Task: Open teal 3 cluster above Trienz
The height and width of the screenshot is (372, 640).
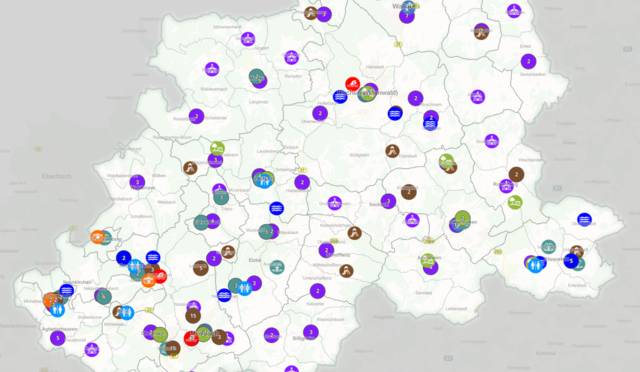Action: pyautogui.click(x=221, y=198)
